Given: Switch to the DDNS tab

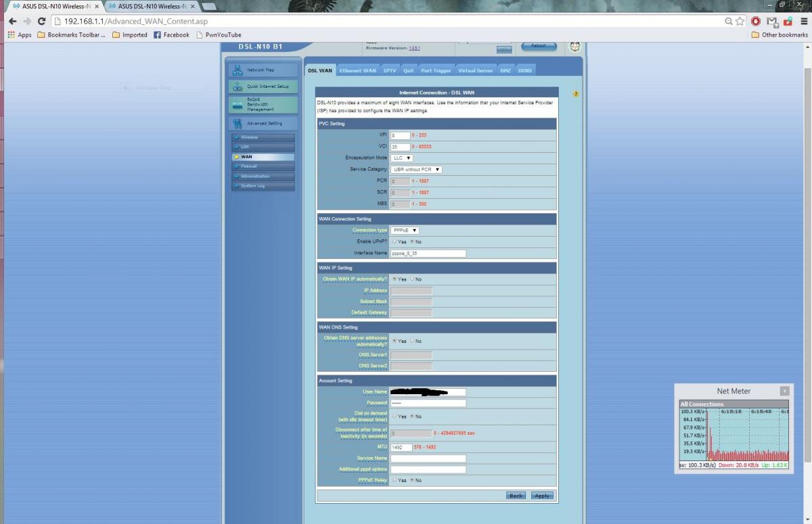Looking at the screenshot, I should coord(525,70).
